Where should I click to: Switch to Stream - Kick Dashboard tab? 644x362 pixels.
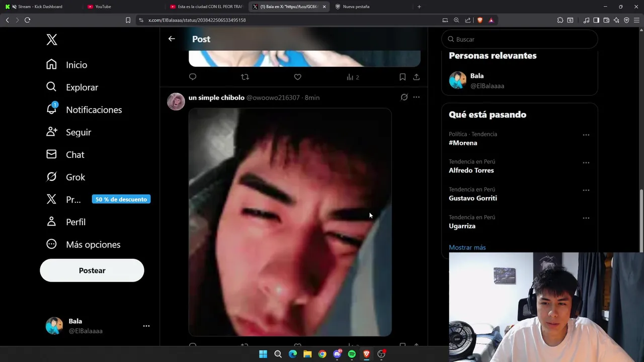tap(40, 7)
